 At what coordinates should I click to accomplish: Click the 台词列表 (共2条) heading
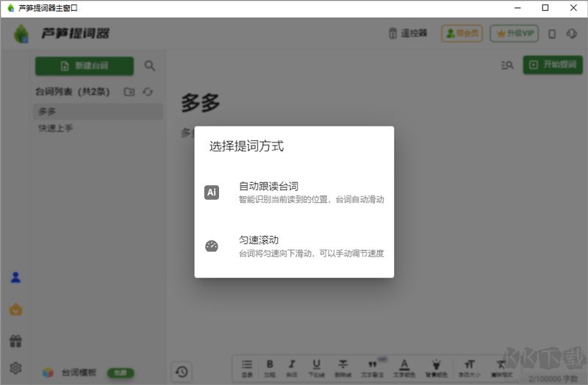(72, 91)
